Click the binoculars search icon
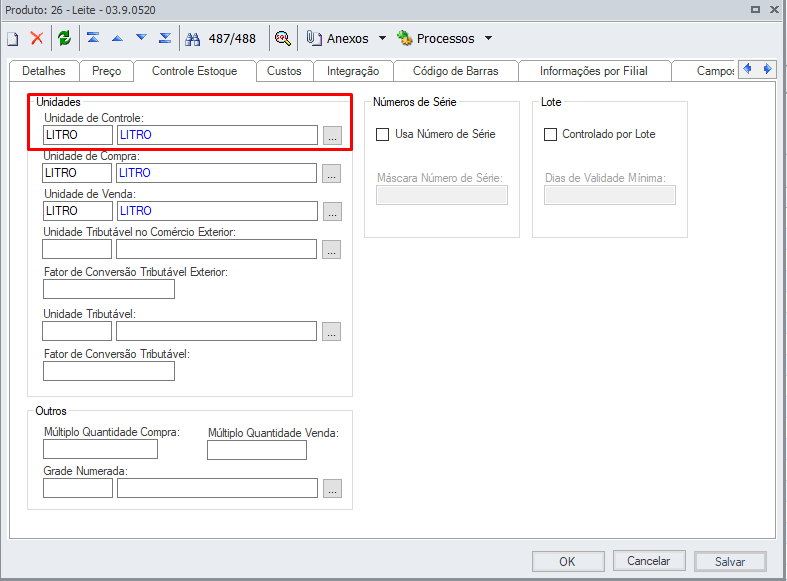The image size is (787, 581). 193,39
